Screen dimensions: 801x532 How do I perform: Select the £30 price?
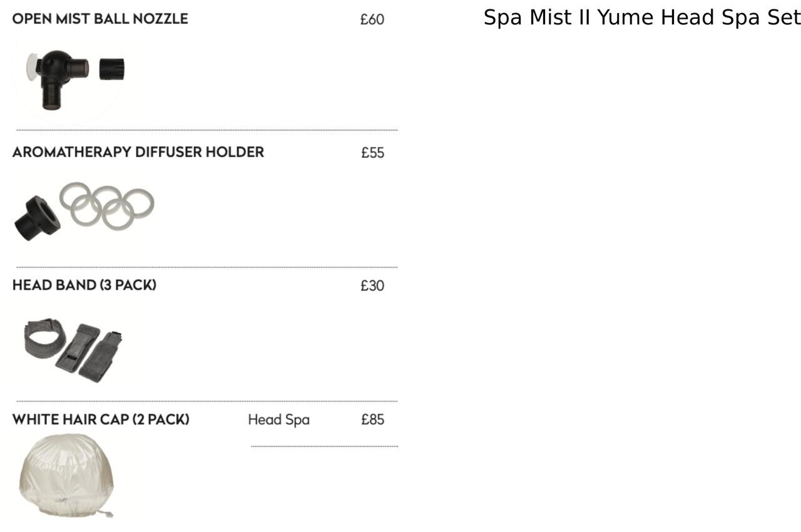372,286
